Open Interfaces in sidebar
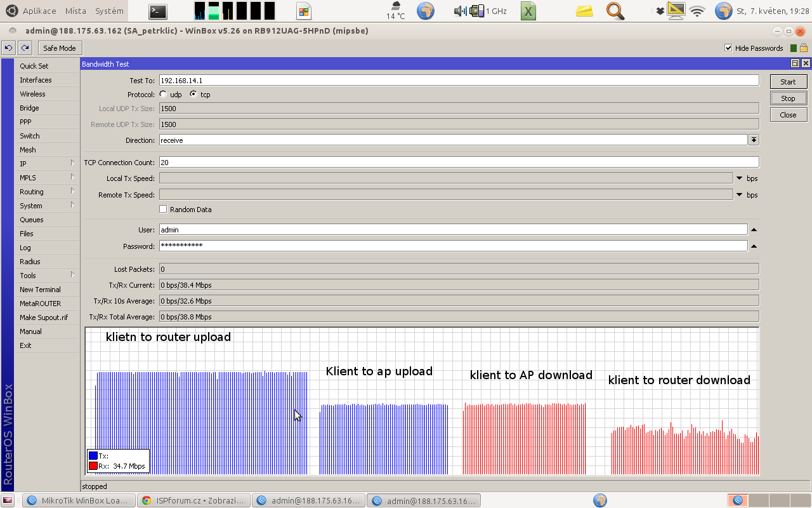 click(x=48, y=80)
